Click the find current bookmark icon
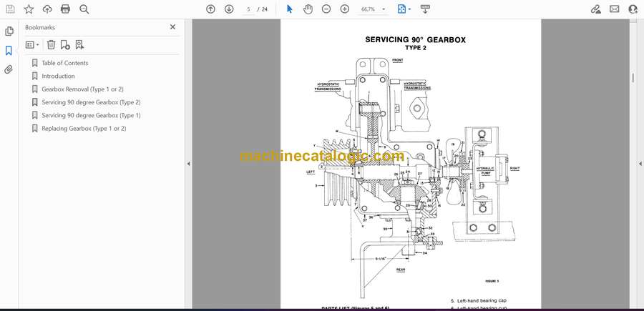 point(79,45)
